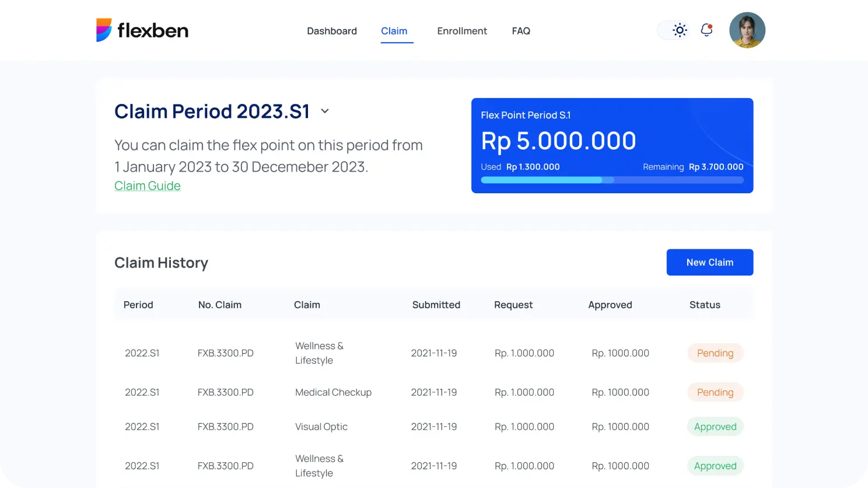This screenshot has height=488, width=868.
Task: Click the Pending badge for Wellness & Lifestyle
Action: pos(715,353)
